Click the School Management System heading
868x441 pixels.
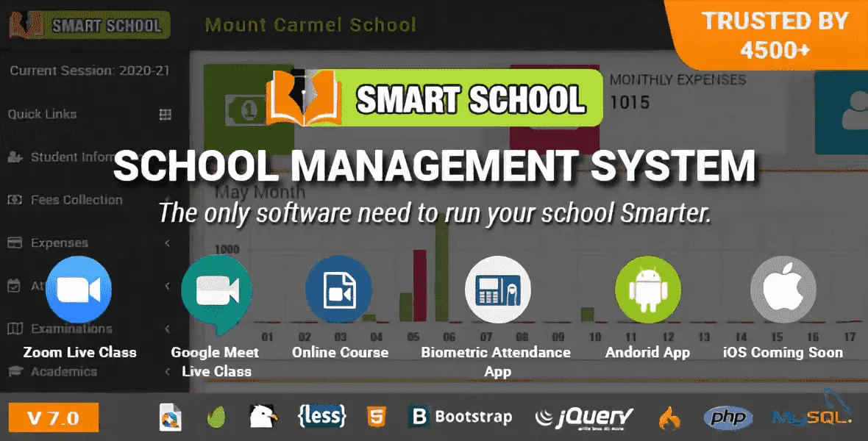pos(435,166)
